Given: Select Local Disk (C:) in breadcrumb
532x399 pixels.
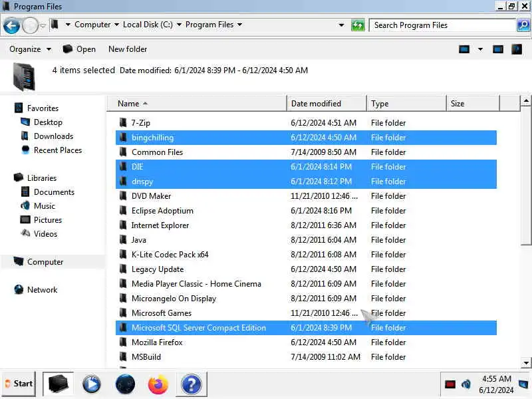Looking at the screenshot, I should 148,25.
